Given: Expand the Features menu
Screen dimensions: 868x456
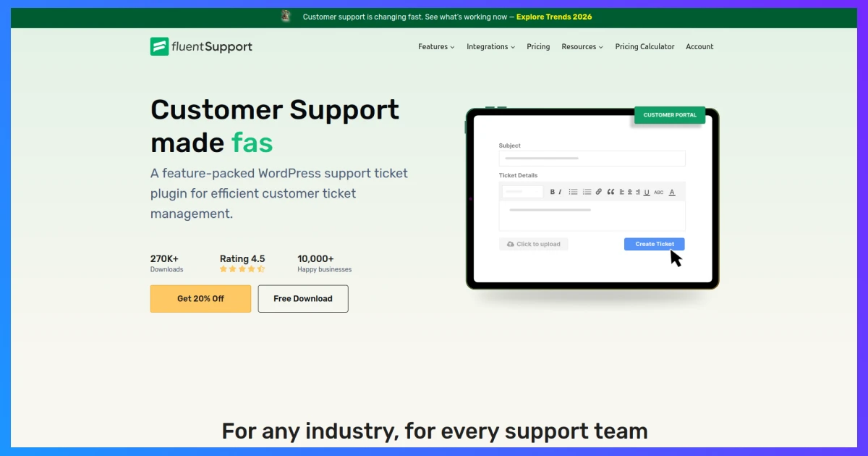Looking at the screenshot, I should (x=436, y=46).
